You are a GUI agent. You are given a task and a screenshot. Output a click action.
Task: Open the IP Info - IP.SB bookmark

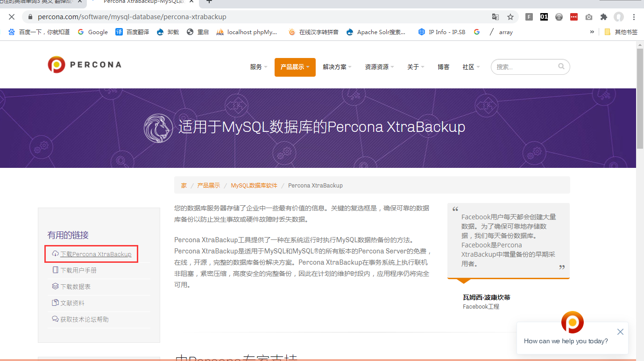click(x=442, y=32)
